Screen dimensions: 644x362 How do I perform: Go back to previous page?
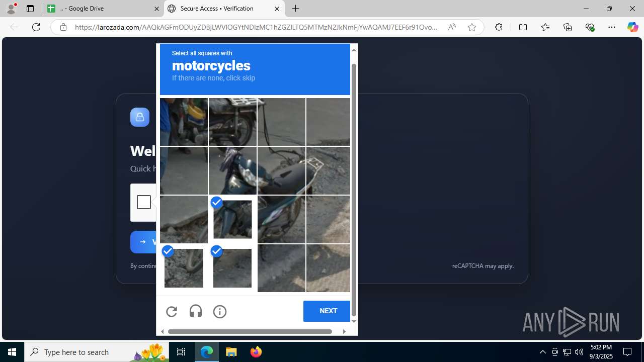pyautogui.click(x=14, y=27)
